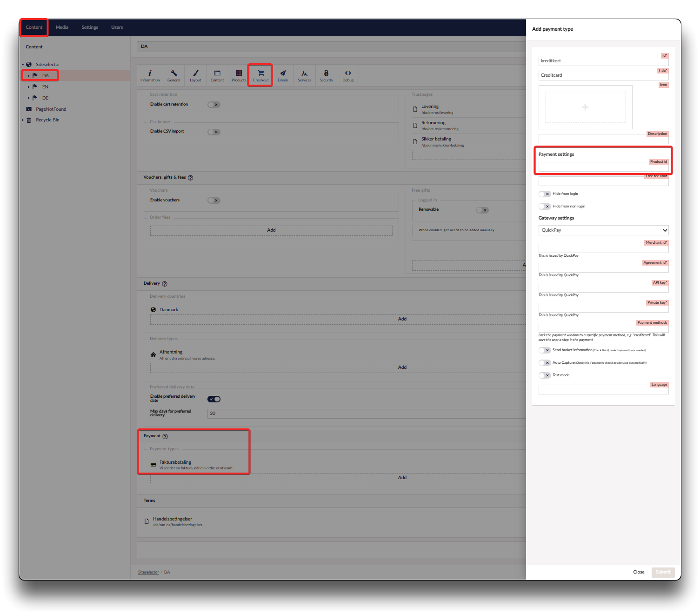Open the Security lock tab

[x=326, y=75]
